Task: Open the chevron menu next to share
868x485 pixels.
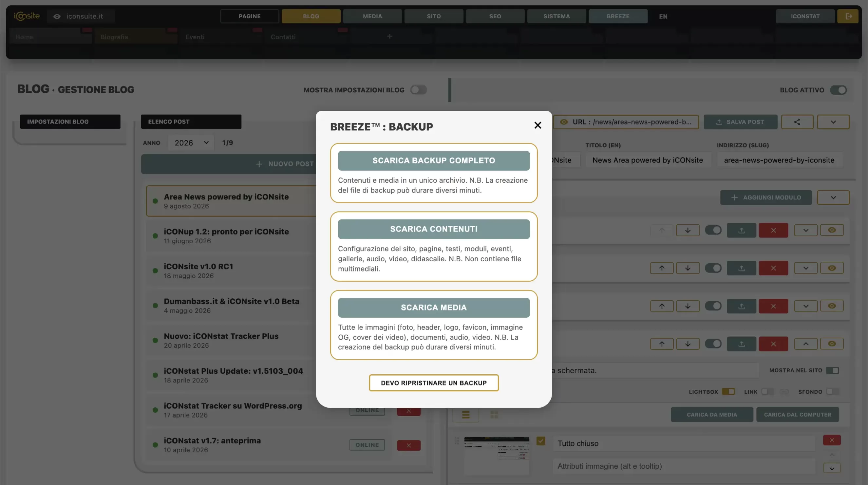Action: (x=833, y=122)
